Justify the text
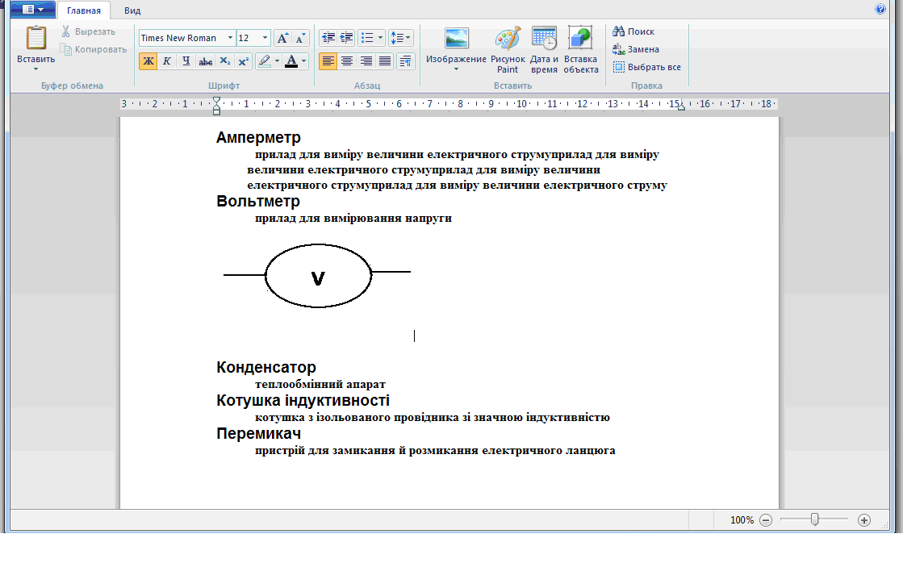Image resolution: width=903 pixels, height=588 pixels. pyautogui.click(x=385, y=61)
